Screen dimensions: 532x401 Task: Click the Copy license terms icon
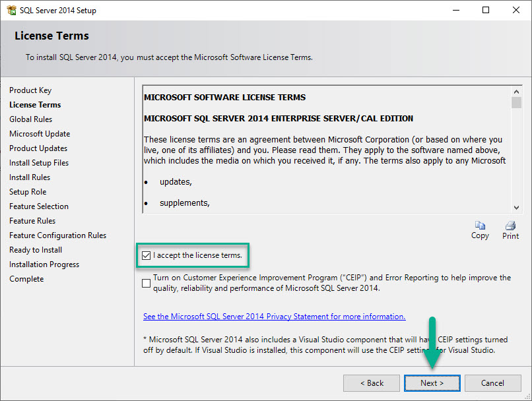[480, 226]
